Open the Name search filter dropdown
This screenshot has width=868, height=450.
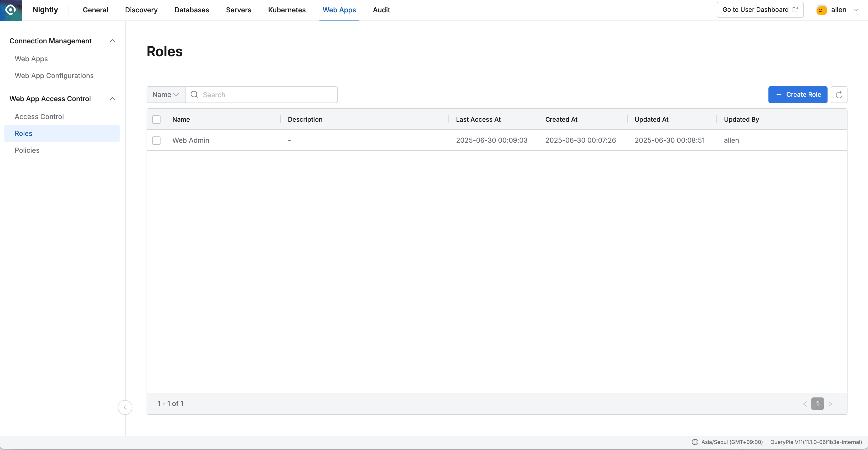click(x=166, y=94)
